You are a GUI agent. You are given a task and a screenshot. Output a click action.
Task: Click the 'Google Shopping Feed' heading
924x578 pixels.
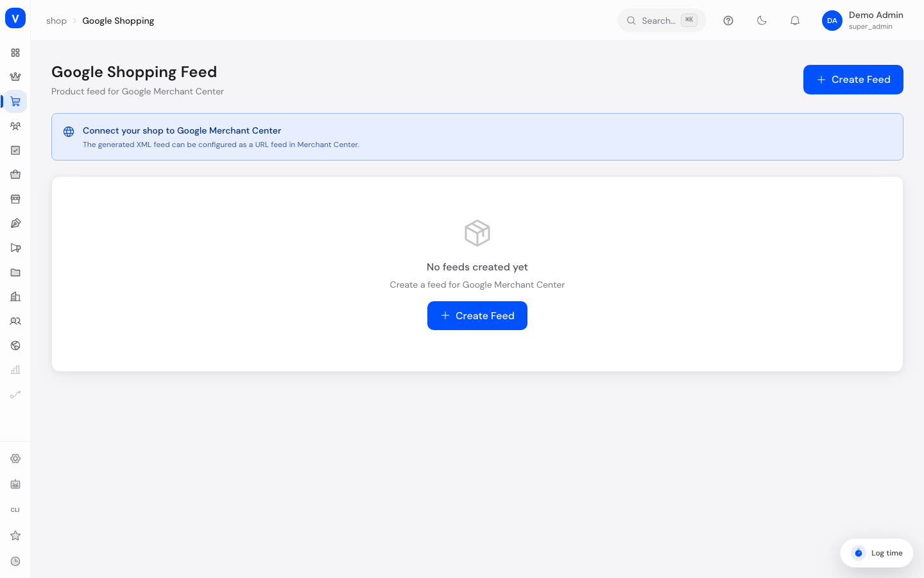point(134,72)
